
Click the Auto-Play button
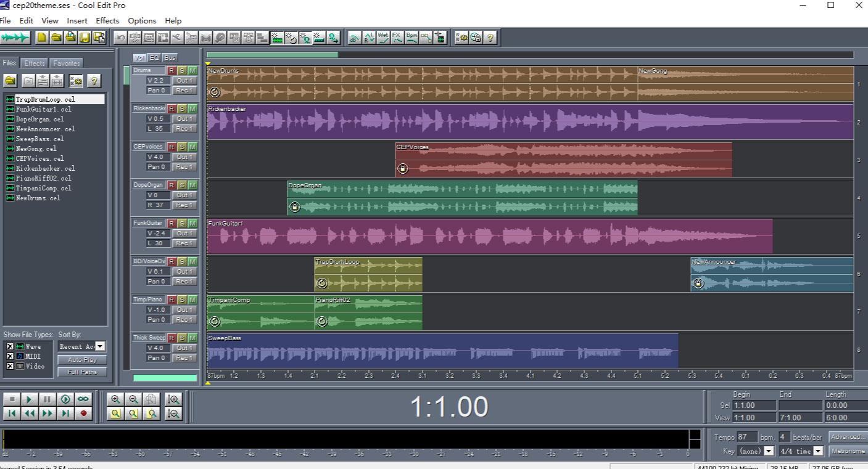[82, 360]
